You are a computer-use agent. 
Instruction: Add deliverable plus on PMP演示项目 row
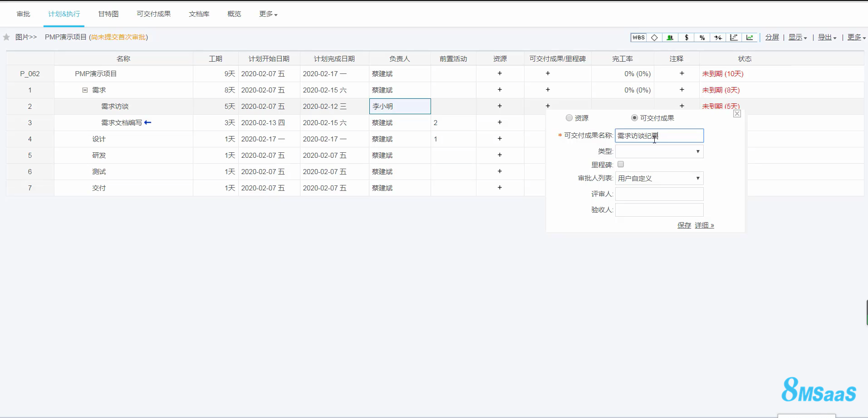548,73
